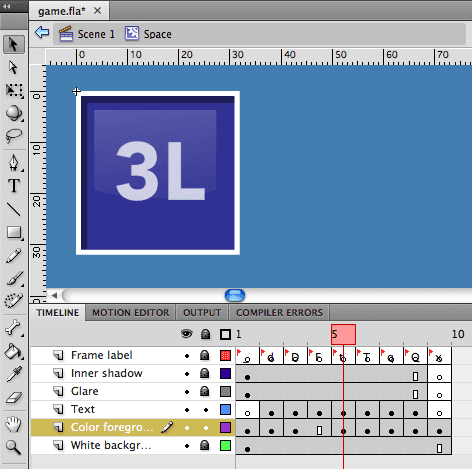Image resolution: width=472 pixels, height=469 pixels.
Task: Select the Eyedropper tool
Action: pos(14,374)
